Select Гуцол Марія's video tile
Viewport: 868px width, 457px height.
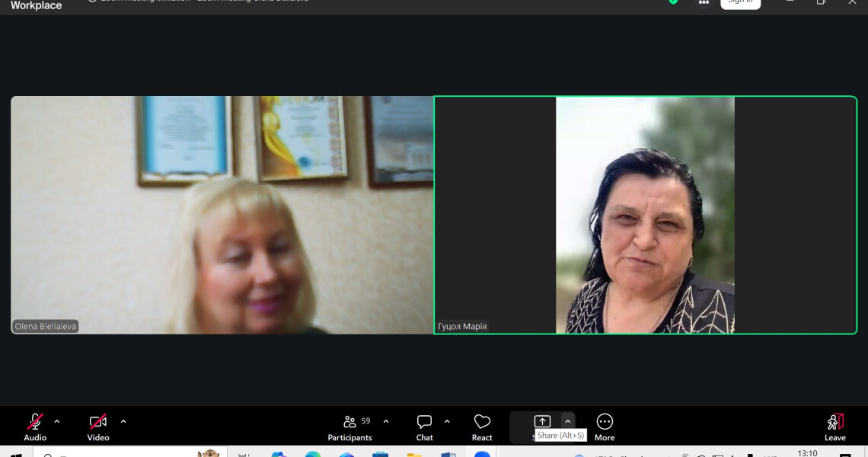[x=646, y=215]
